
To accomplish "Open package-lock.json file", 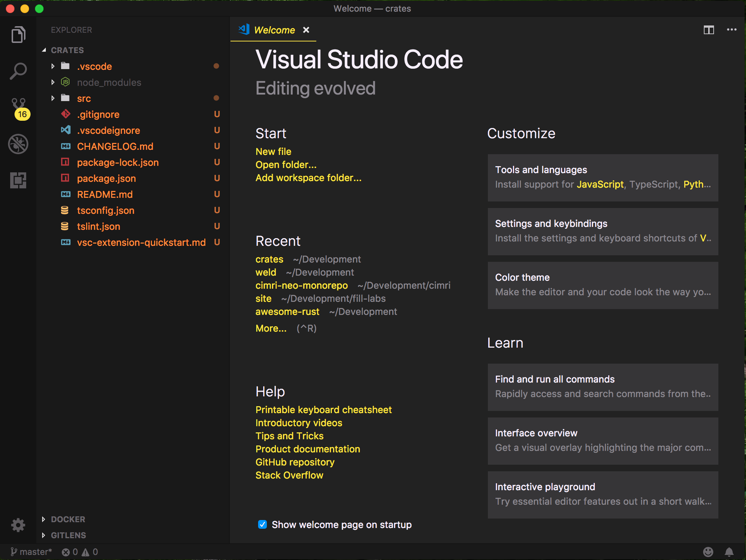I will [133, 162].
